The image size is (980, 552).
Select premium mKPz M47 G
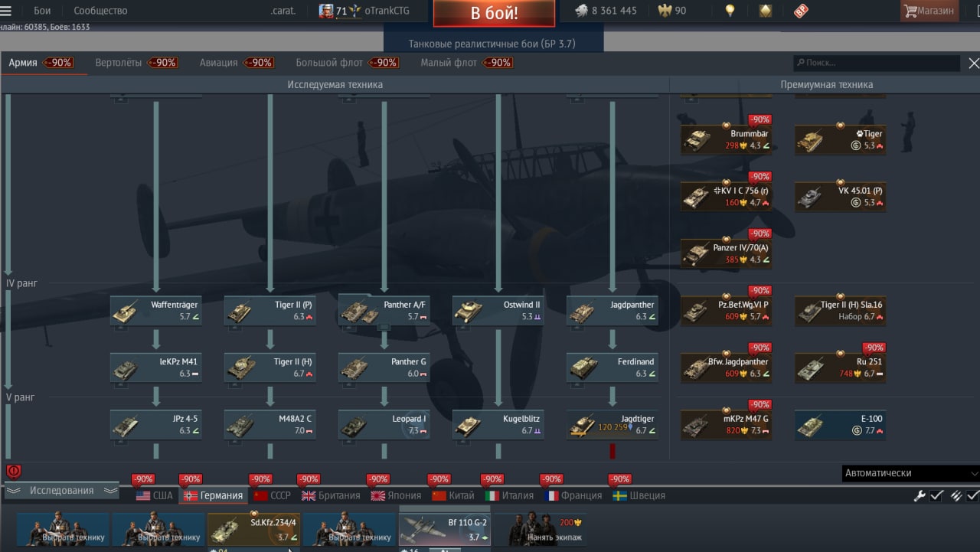pos(727,425)
